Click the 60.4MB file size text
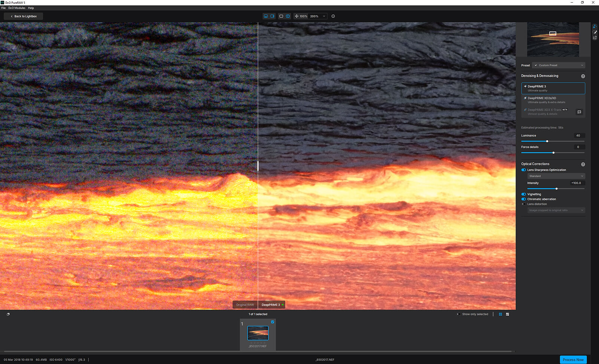Image resolution: width=599 pixels, height=364 pixels. coord(41,360)
